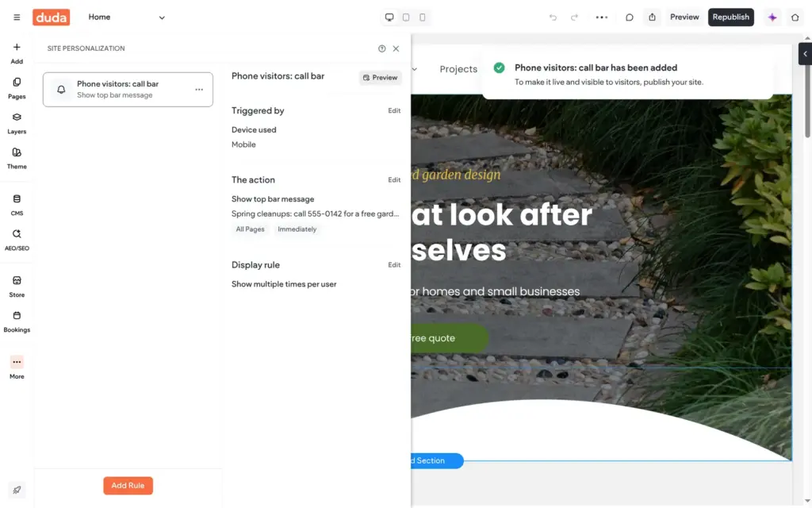The height and width of the screenshot is (508, 812).
Task: Click the undo arrow icon
Action: pos(553,17)
